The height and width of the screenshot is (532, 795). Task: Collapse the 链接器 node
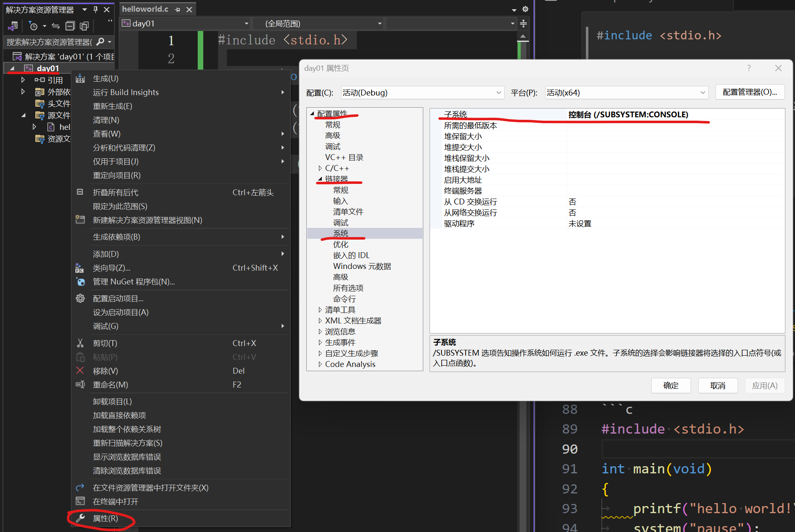(320, 179)
